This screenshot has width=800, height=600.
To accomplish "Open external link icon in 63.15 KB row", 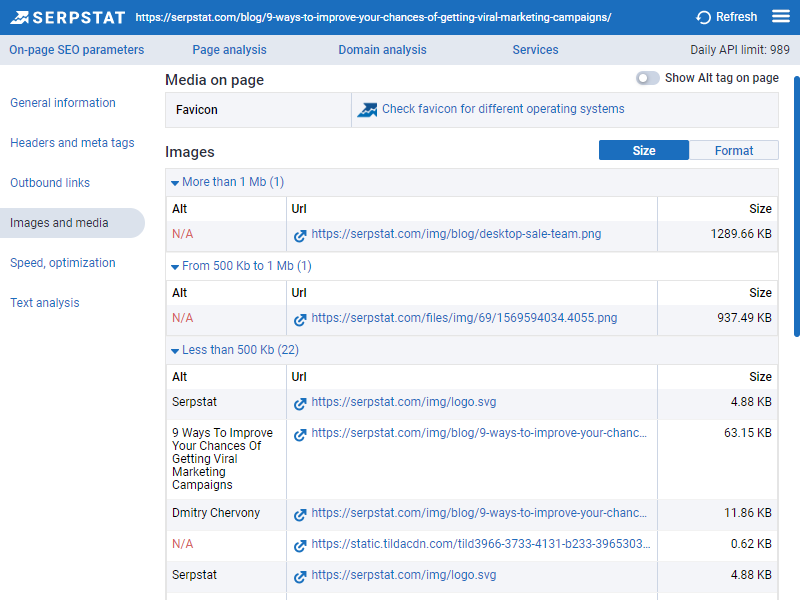I will (300, 434).
